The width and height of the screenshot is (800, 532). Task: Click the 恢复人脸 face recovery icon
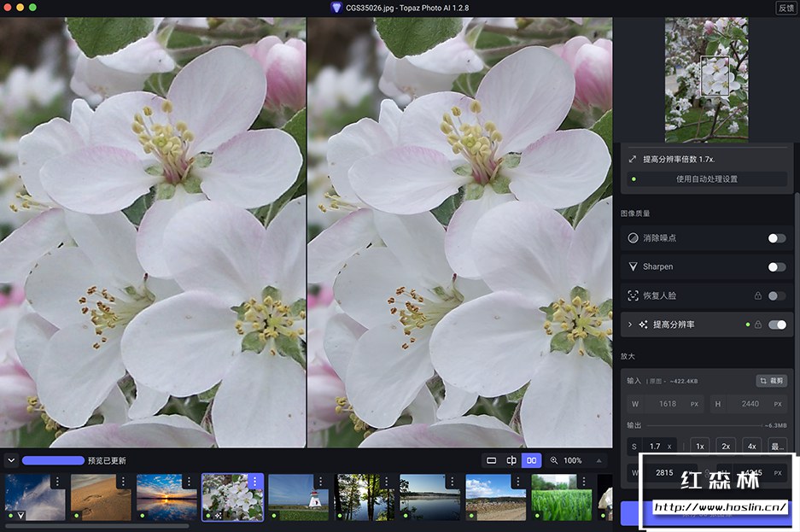tap(634, 295)
